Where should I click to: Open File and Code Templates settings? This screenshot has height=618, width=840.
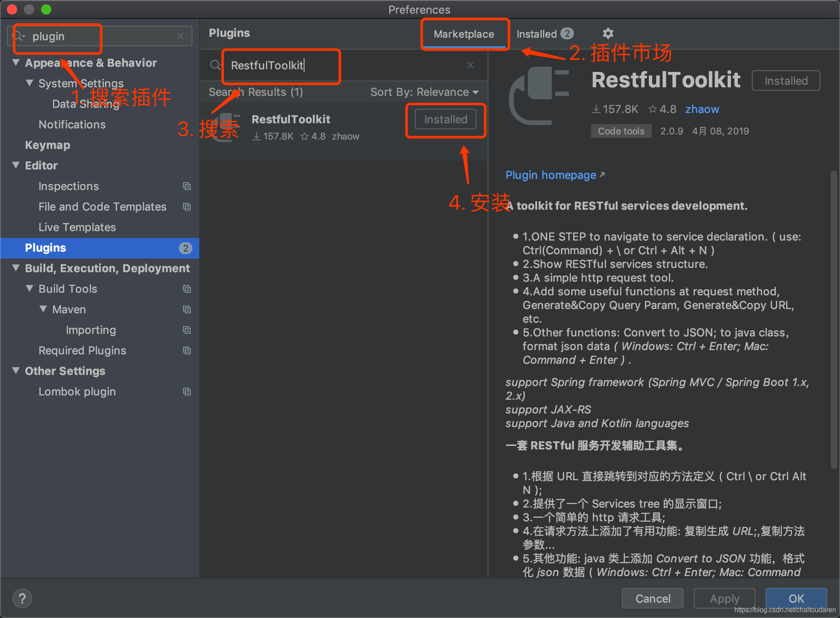102,207
